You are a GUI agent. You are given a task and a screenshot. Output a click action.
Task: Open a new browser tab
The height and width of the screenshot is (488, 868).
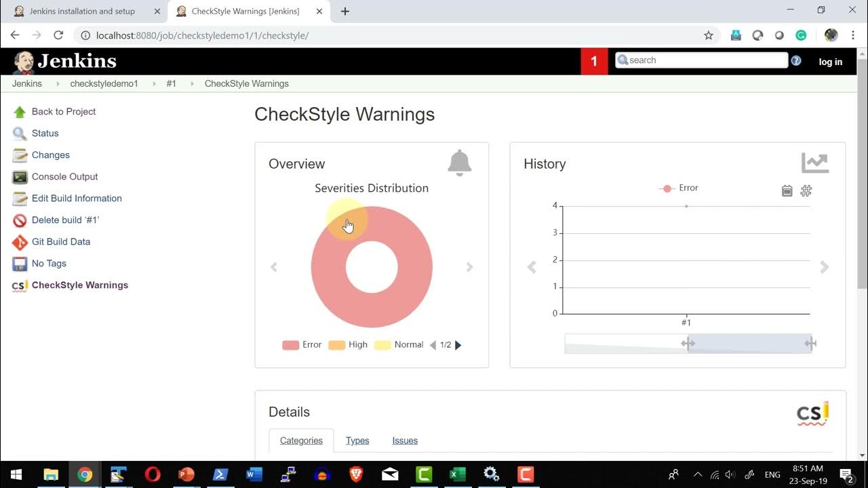point(345,12)
